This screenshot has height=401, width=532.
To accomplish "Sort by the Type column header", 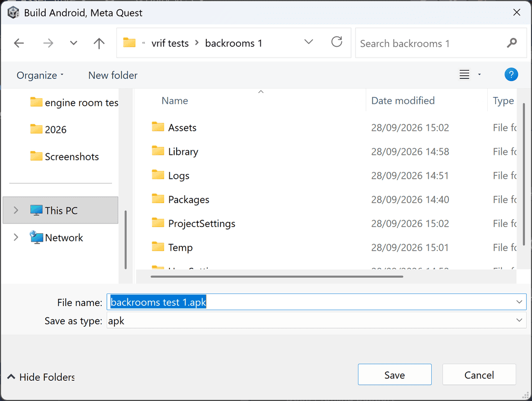I will click(503, 101).
